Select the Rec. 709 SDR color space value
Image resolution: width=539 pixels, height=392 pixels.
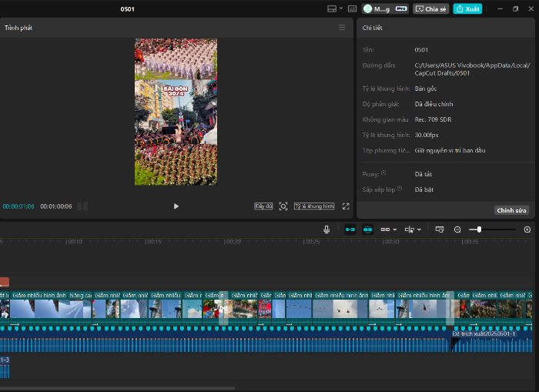(433, 119)
